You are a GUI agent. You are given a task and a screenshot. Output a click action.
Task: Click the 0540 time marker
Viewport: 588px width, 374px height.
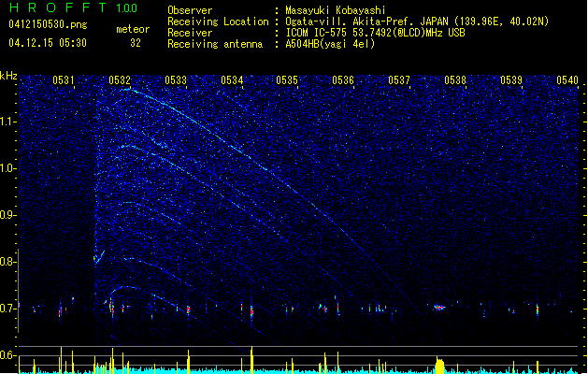click(x=567, y=80)
